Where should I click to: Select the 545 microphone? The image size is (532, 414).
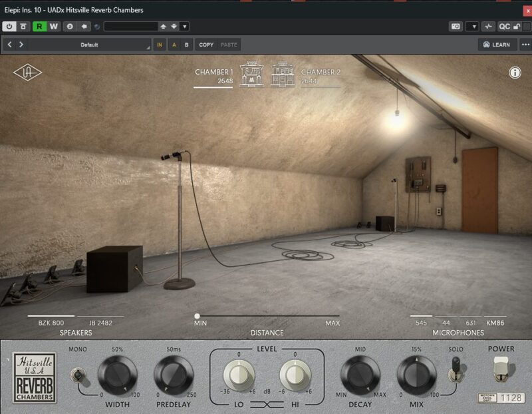point(421,320)
